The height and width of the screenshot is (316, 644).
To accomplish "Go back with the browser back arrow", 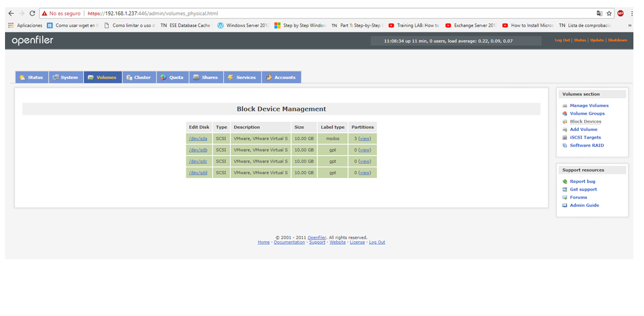I will tap(11, 13).
